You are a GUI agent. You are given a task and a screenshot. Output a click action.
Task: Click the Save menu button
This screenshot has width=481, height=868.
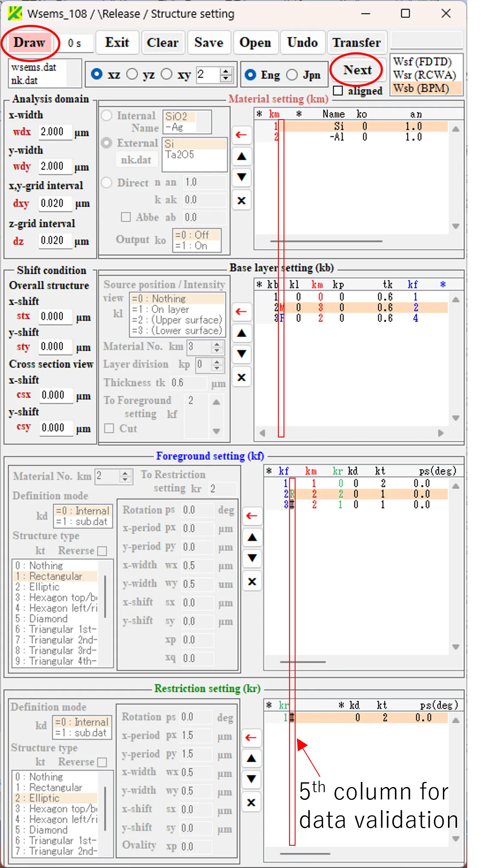click(209, 42)
